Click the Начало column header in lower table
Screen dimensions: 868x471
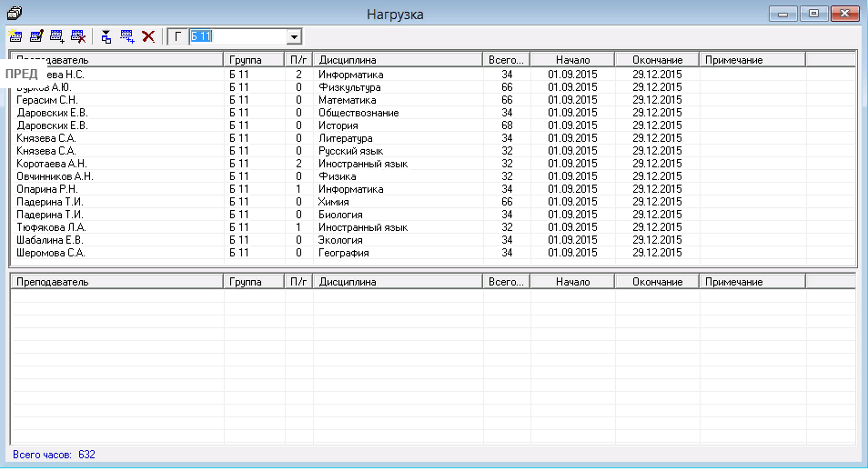[x=572, y=282]
